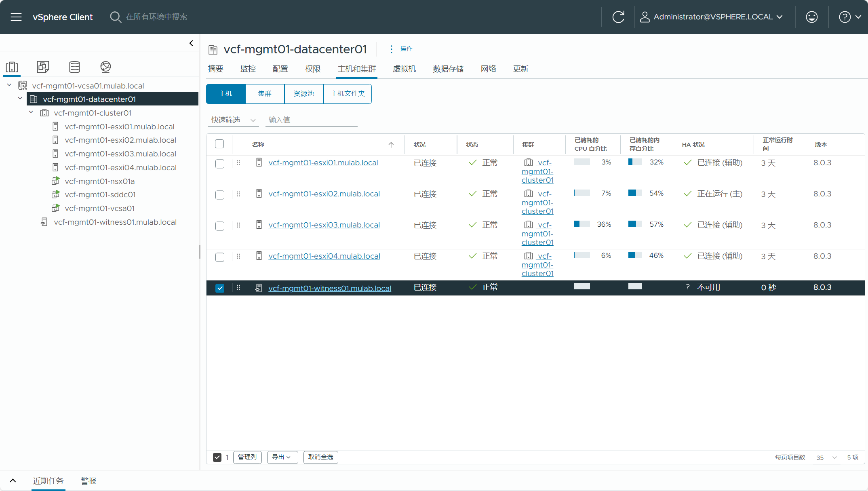Switch to VMs and Templates inventory icon

(43, 67)
